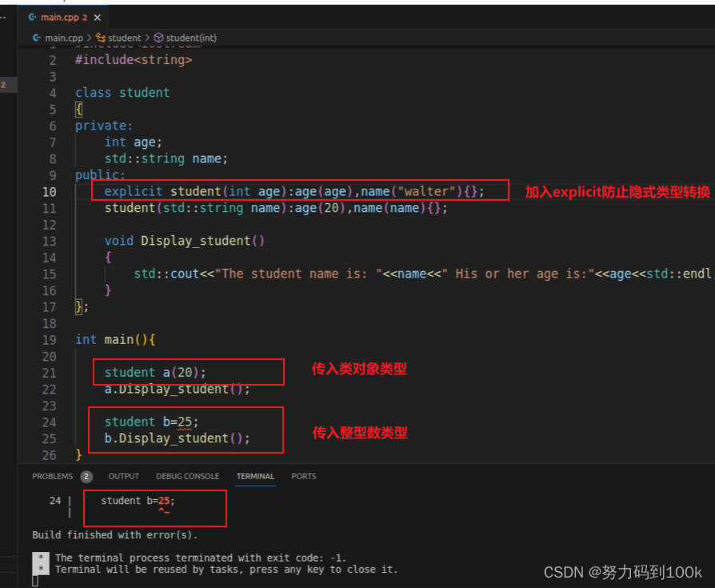Viewport: 715px width, 588px height.
Task: Switch to the DEBUG CONSOLE tab
Action: click(x=187, y=476)
